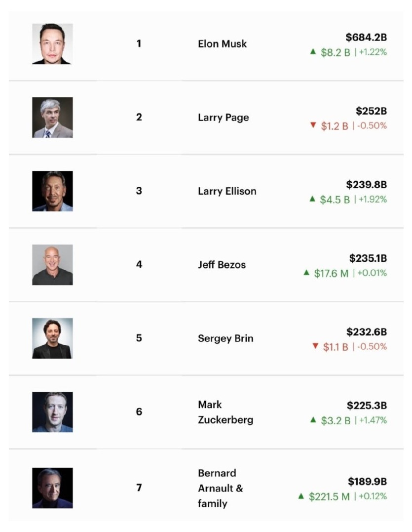Click the up arrow before $221.5 M
This screenshot has width=412, height=532.
(x=301, y=496)
